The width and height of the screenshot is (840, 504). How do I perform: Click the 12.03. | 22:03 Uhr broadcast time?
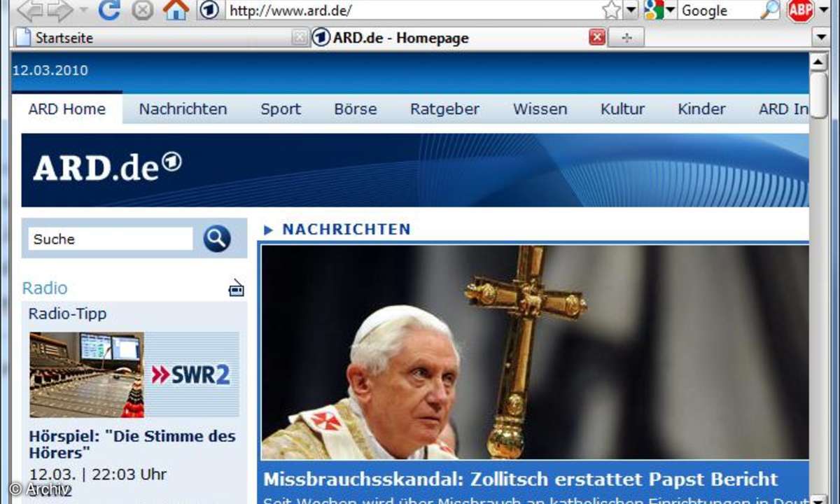click(x=98, y=474)
